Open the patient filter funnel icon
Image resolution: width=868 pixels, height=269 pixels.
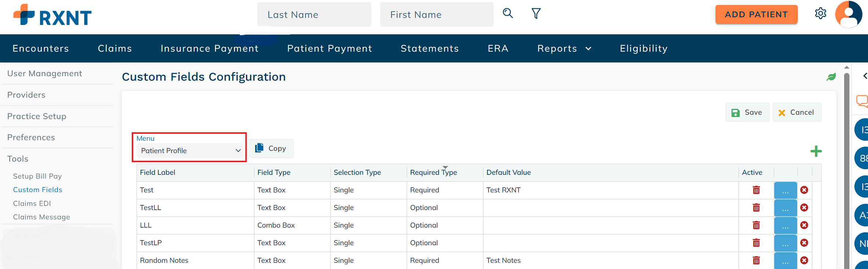pyautogui.click(x=536, y=14)
